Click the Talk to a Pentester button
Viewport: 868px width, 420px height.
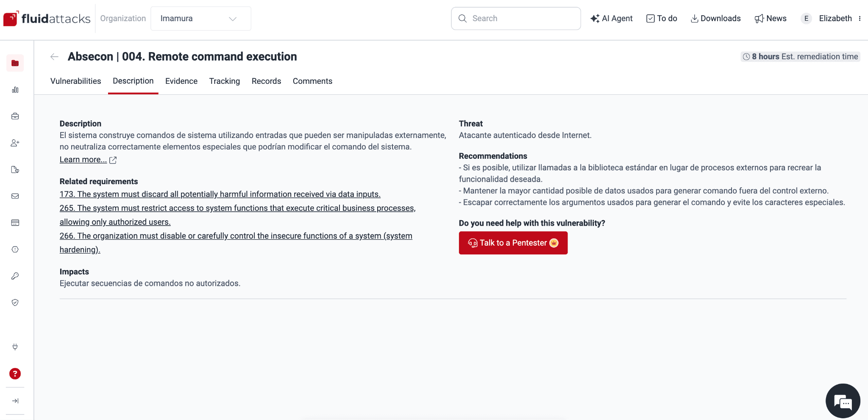[513, 243]
